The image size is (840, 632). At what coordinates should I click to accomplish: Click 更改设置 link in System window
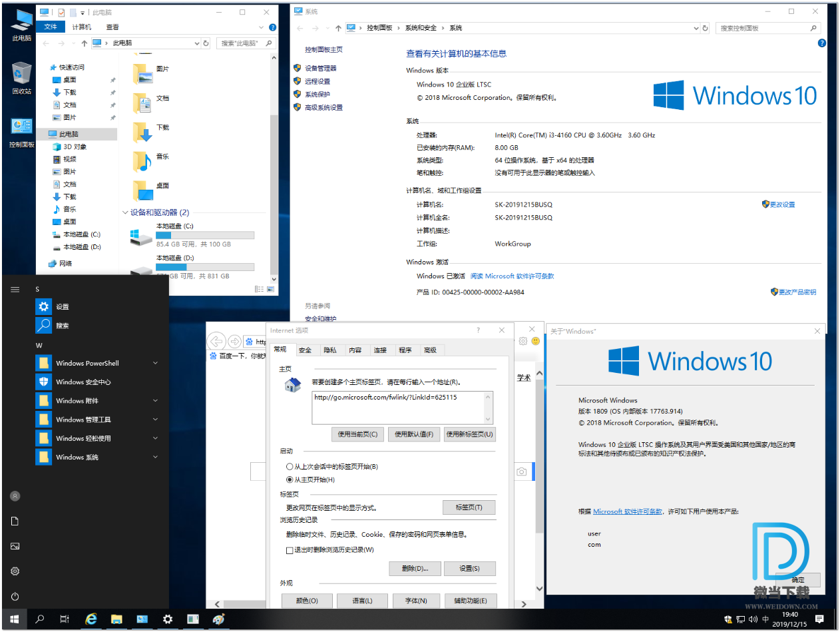pyautogui.click(x=782, y=204)
